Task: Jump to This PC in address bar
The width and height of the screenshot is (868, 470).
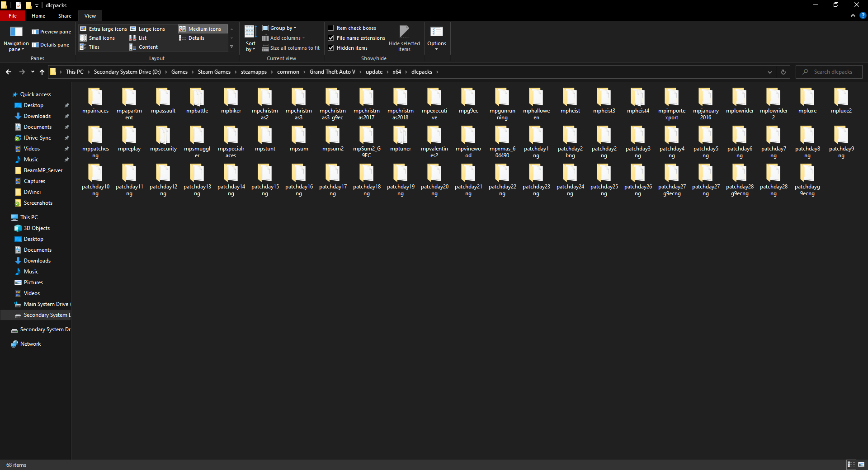Action: click(x=75, y=72)
